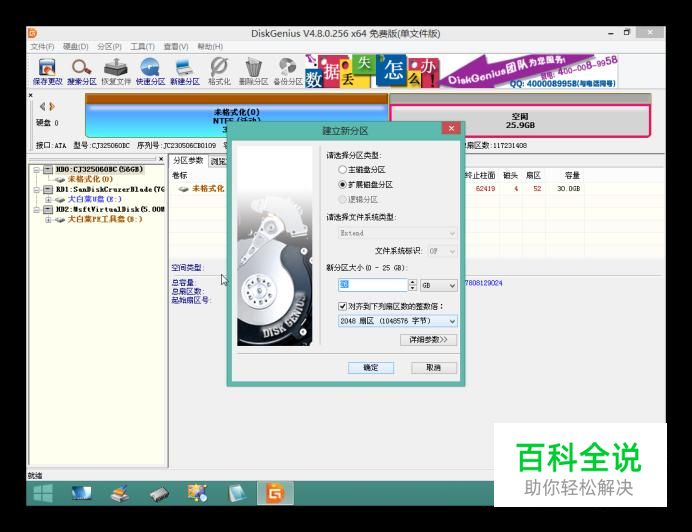Click the partition size spinner arrows
Viewport: 692px width, 532px height.
[x=413, y=285]
